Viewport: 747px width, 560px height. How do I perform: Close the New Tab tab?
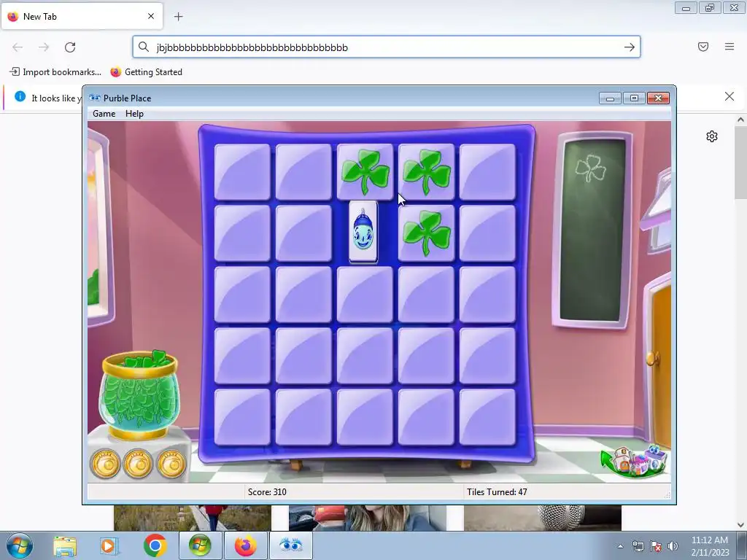pos(151,16)
